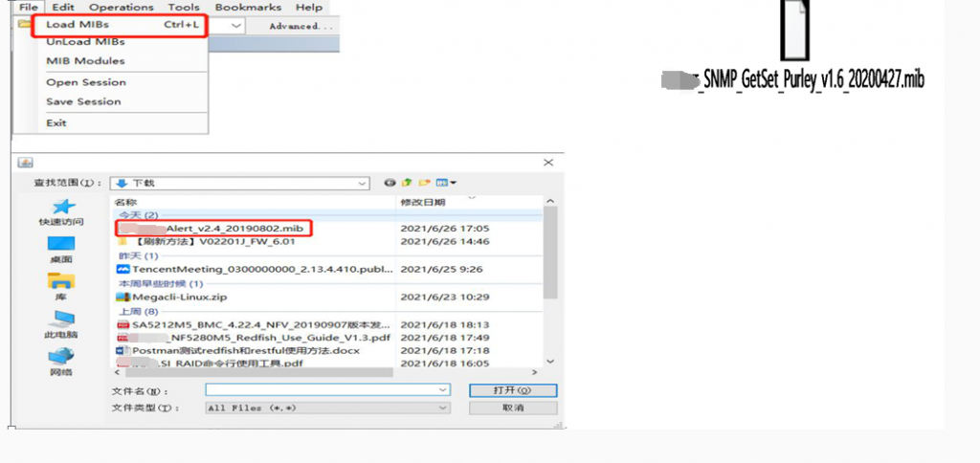This screenshot has width=980, height=463.
Task: Go to This PC in the sidebar
Action: click(61, 320)
